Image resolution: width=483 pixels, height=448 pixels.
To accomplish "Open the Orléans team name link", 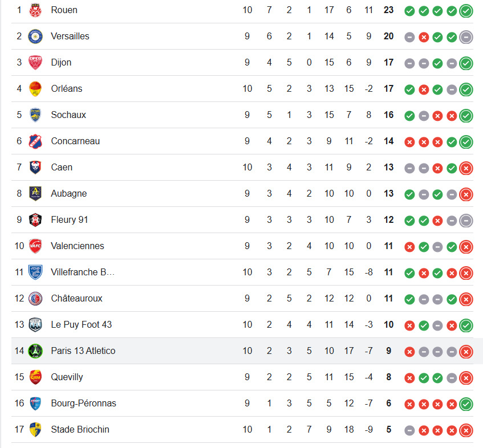I will point(66,89).
